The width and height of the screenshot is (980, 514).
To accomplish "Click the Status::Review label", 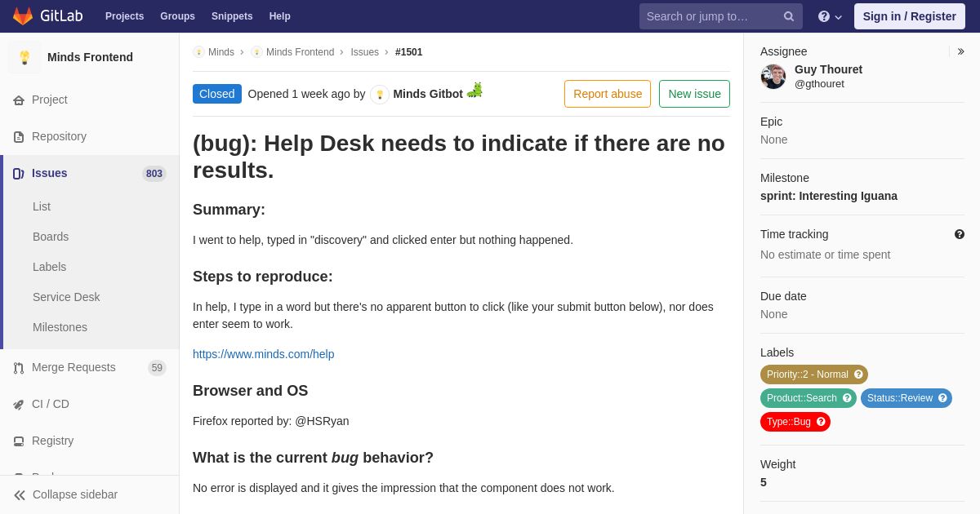I will click(x=906, y=398).
